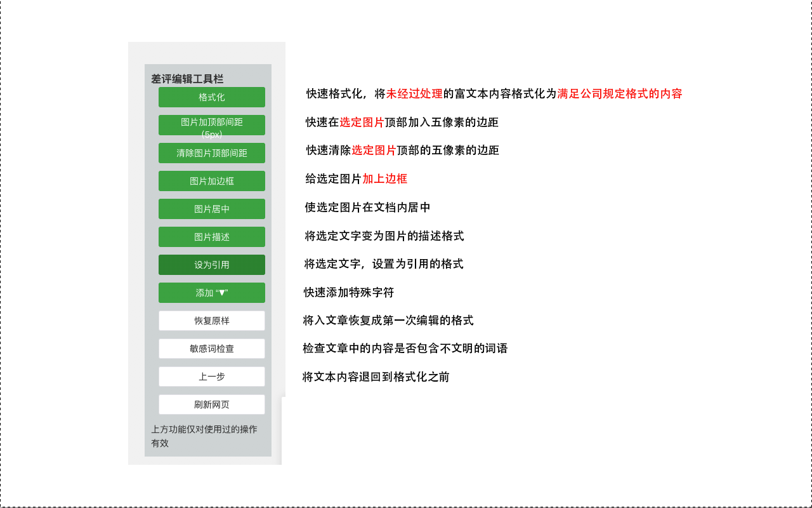The width and height of the screenshot is (812, 508).
Task: Click description 快速添加特殊字符
Action: (349, 293)
